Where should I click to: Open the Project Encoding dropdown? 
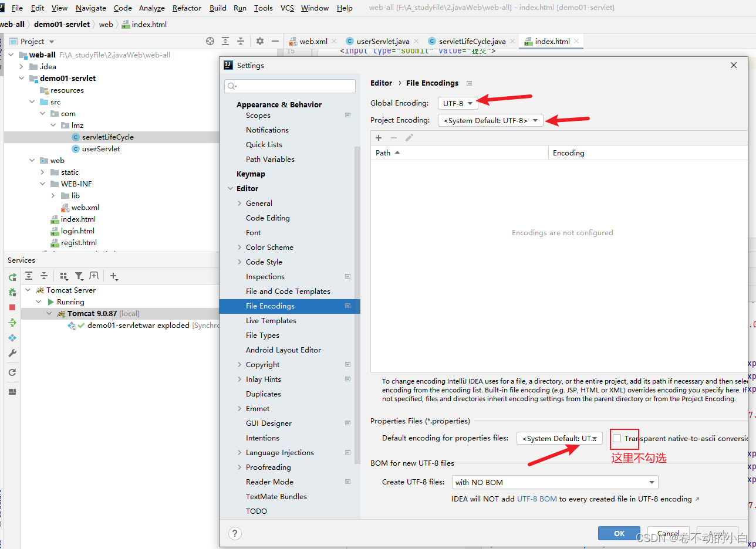tap(491, 120)
